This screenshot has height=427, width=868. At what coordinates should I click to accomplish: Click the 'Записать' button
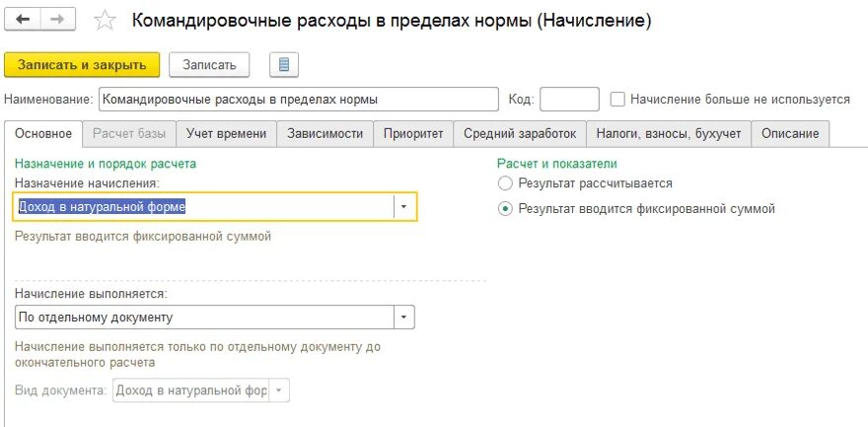pyautogui.click(x=209, y=65)
